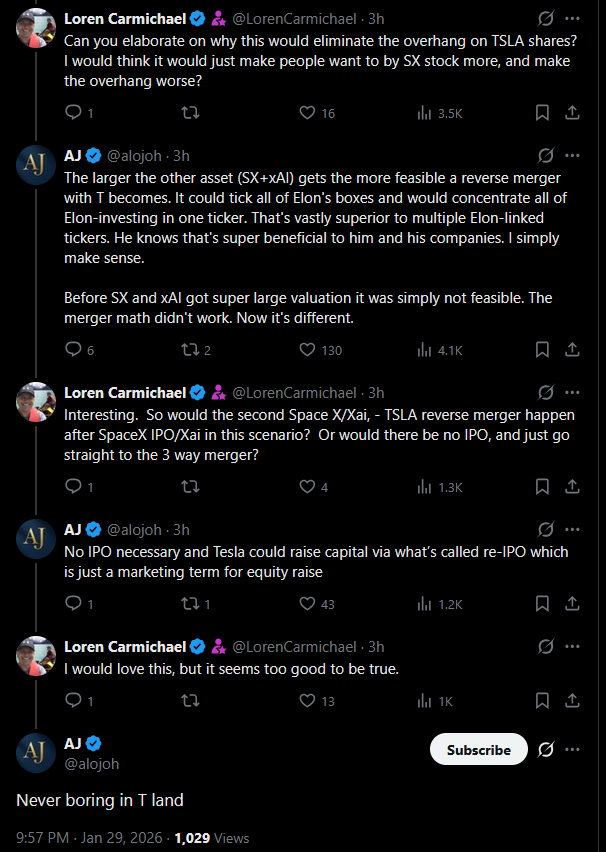Click AJ's avatar on final post

[x=35, y=752]
